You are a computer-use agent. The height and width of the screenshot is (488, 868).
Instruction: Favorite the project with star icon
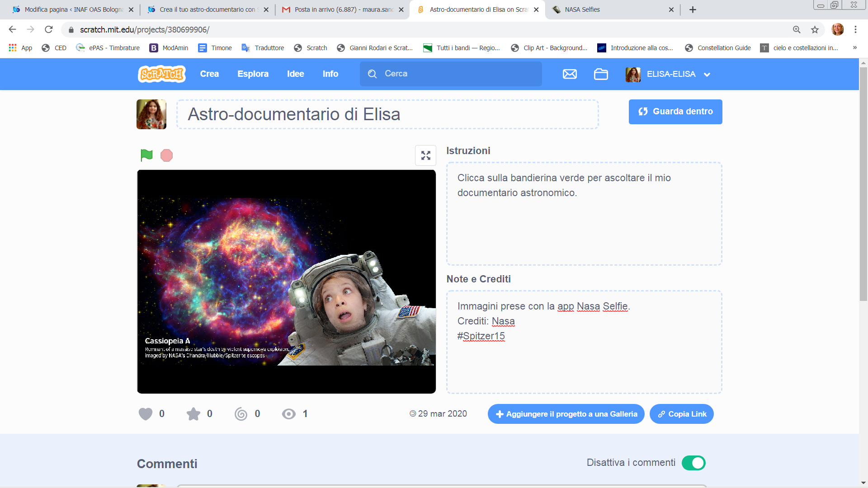[x=193, y=414]
